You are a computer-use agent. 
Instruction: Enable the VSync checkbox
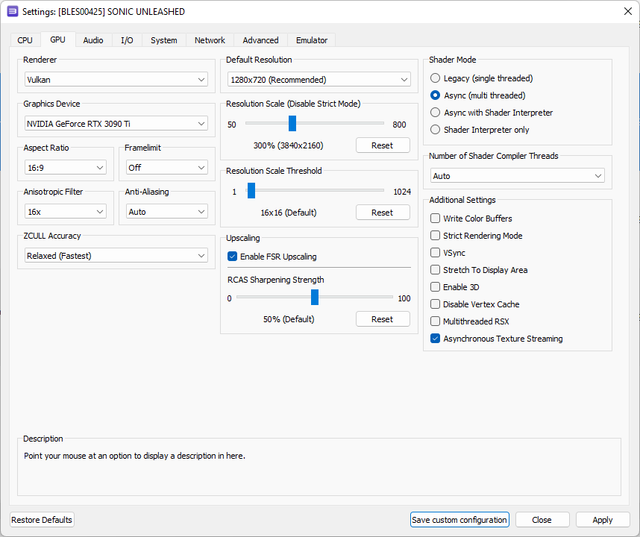pos(448,253)
